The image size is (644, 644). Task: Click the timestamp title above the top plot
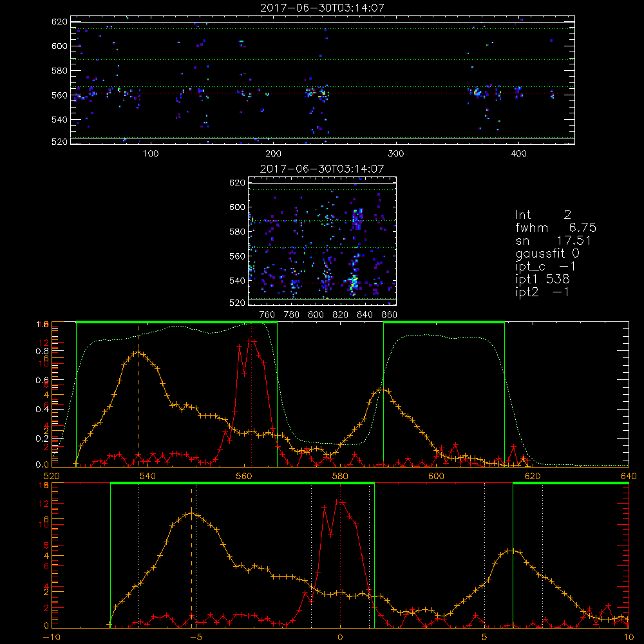(x=323, y=8)
